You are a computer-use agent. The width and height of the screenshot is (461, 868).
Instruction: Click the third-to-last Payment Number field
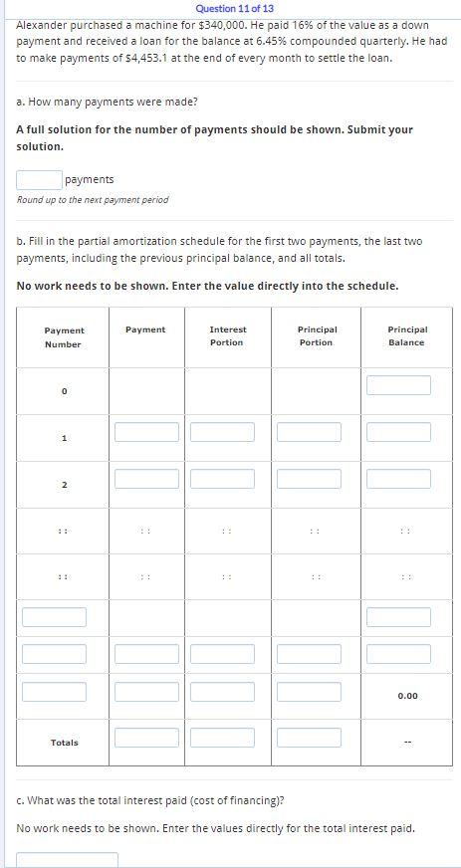pos(54,617)
